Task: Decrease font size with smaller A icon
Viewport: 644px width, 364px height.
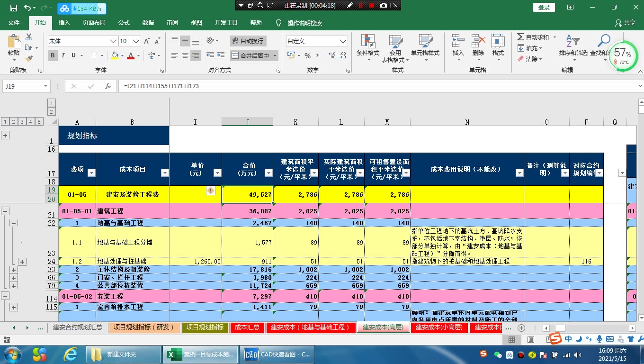Action: (158, 41)
